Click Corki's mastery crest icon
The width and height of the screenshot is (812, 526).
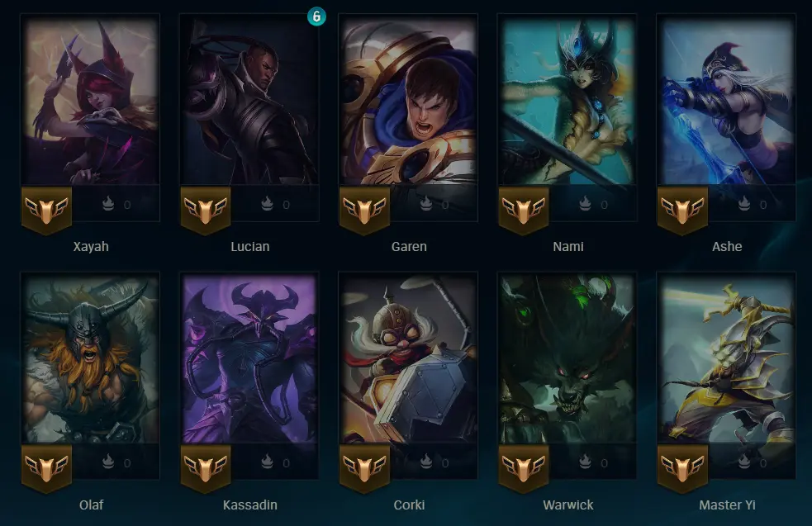click(x=364, y=468)
